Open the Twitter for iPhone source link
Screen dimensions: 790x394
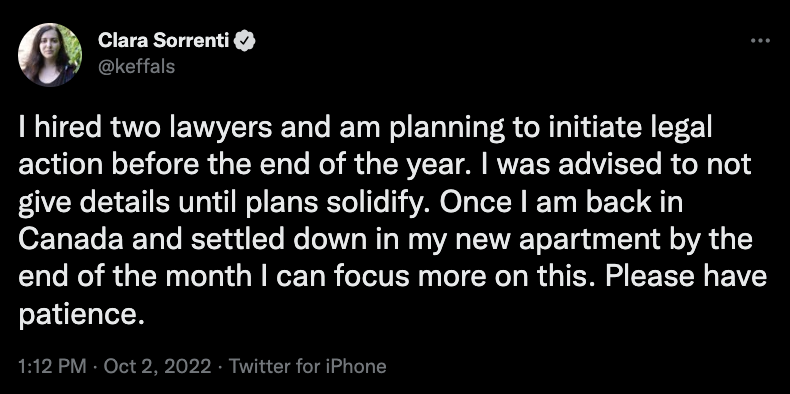308,366
